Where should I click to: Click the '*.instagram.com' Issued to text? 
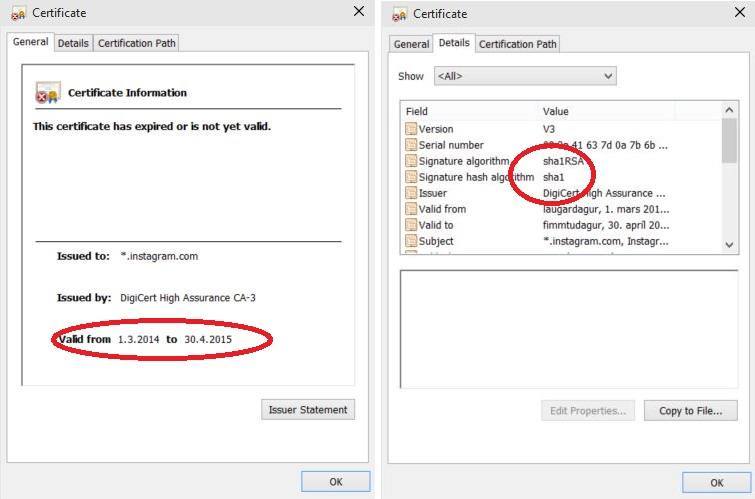pyautogui.click(x=159, y=256)
